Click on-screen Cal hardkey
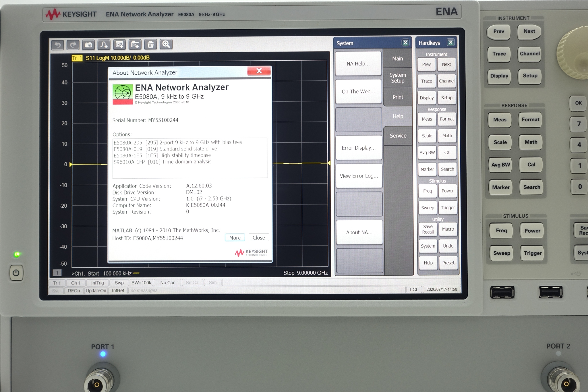588x392 pixels. (x=447, y=152)
